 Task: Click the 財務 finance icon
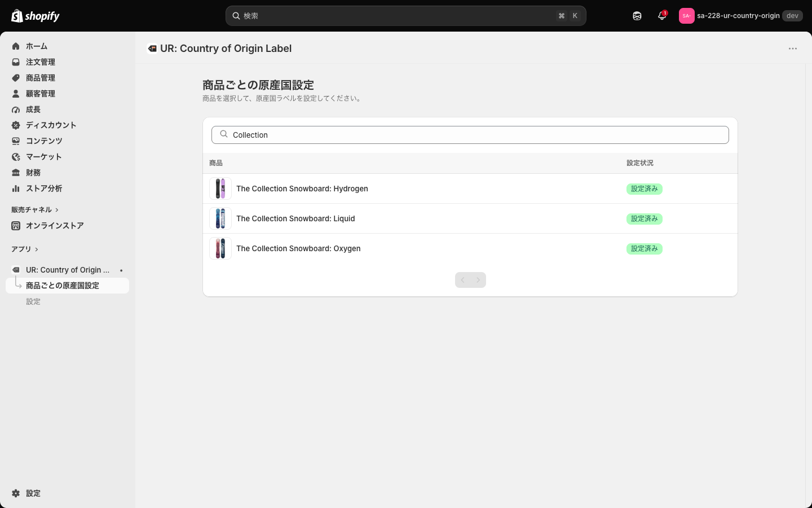pos(16,173)
